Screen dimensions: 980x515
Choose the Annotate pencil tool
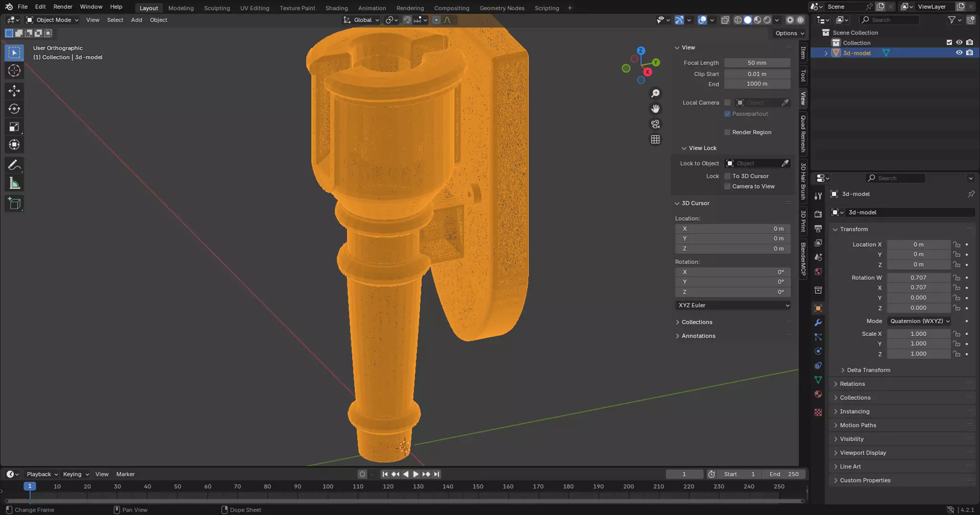pos(14,165)
